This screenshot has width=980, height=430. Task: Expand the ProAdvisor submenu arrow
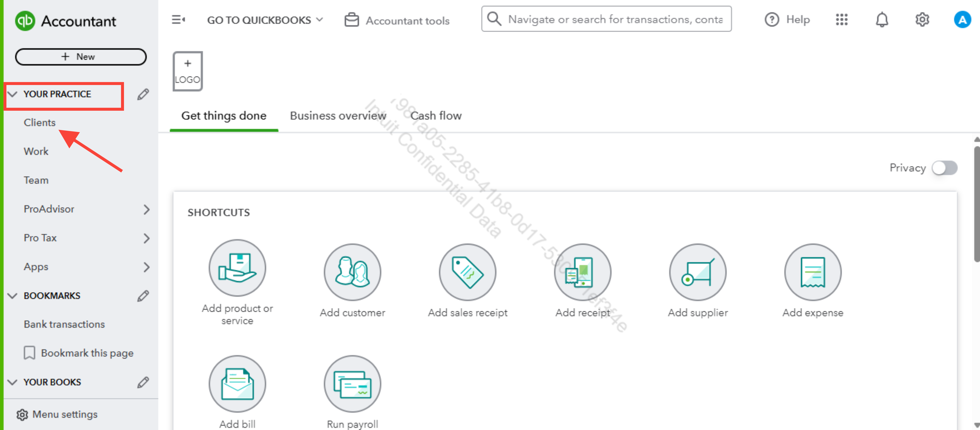[x=146, y=209]
